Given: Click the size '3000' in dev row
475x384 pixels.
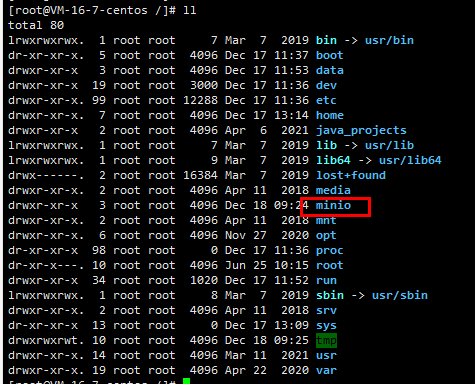Looking at the screenshot, I should point(204,85).
